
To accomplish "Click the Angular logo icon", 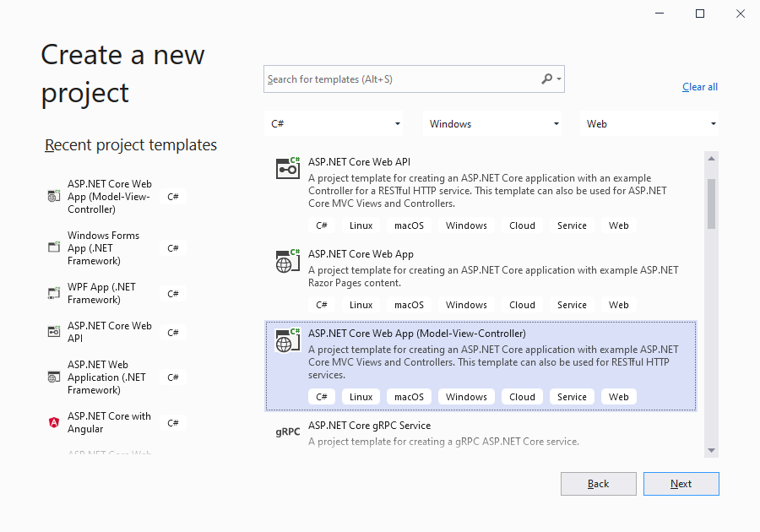I will [x=54, y=422].
